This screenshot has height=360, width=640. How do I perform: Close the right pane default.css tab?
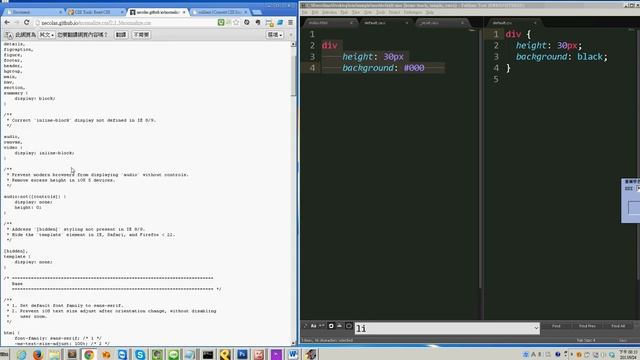coord(535,23)
